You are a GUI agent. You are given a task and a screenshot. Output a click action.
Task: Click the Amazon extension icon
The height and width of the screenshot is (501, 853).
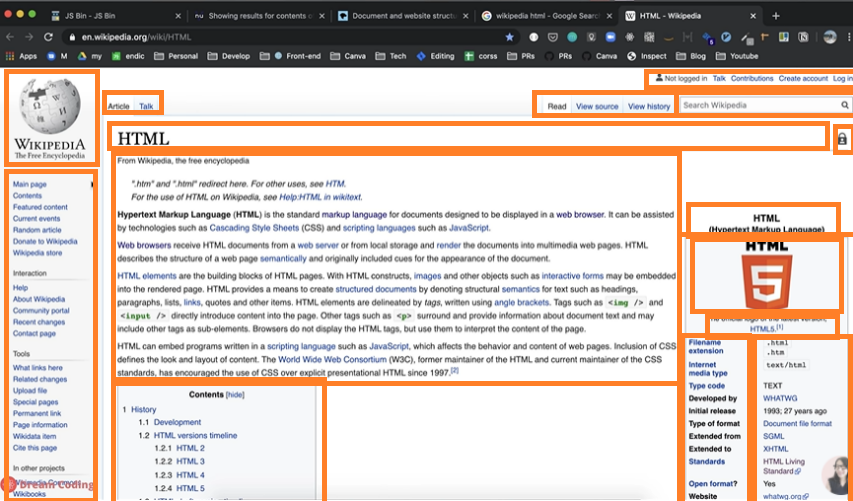click(669, 37)
